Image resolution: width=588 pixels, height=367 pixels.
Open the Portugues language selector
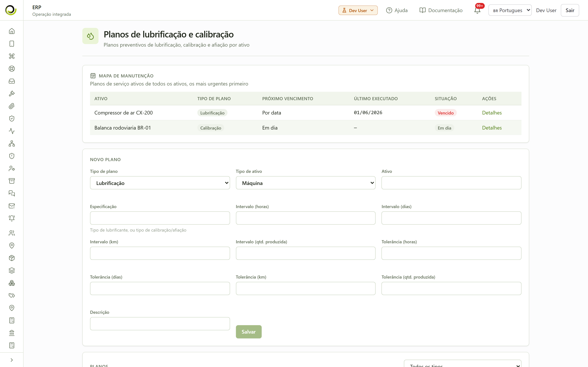click(510, 10)
